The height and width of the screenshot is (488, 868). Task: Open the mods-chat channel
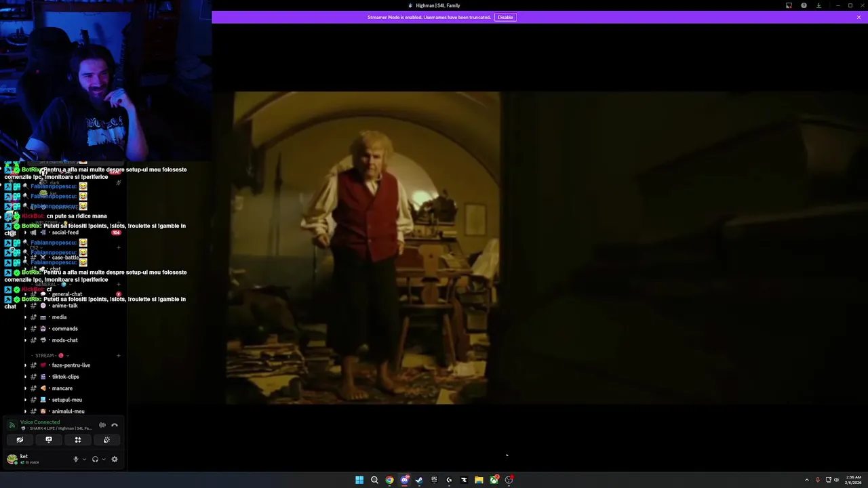tap(73, 340)
